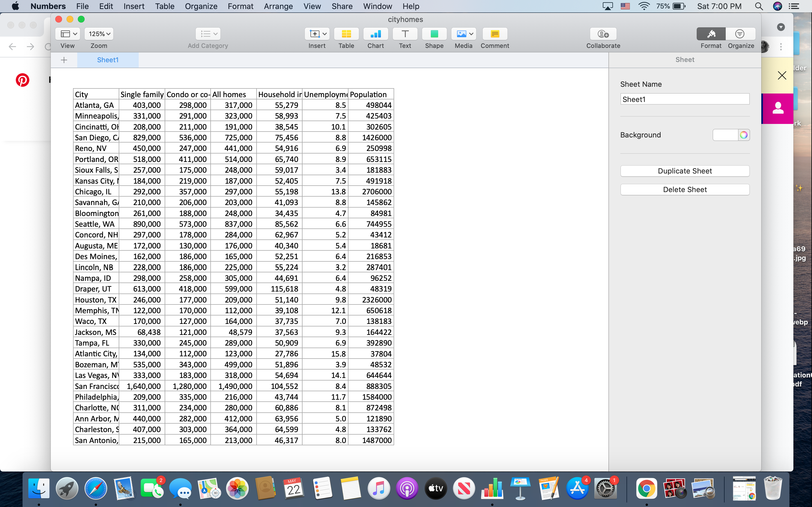Open the Insert dropdown arrow
Image resolution: width=812 pixels, height=507 pixels.
(324, 34)
